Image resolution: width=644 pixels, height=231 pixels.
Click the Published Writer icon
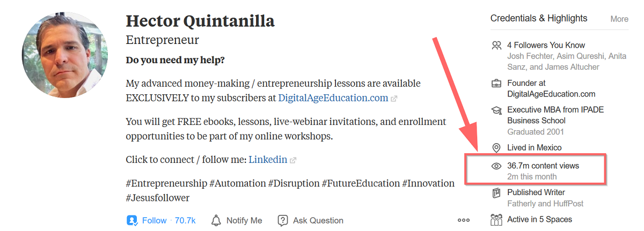pos(496,192)
